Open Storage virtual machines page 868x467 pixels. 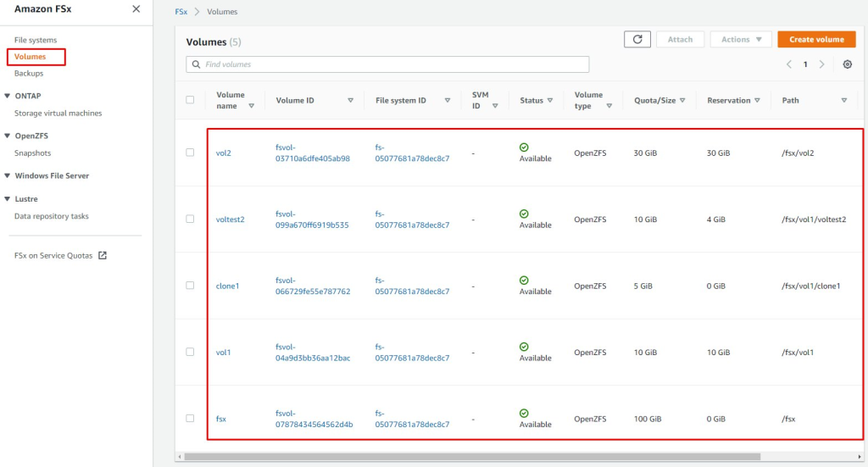pyautogui.click(x=58, y=113)
